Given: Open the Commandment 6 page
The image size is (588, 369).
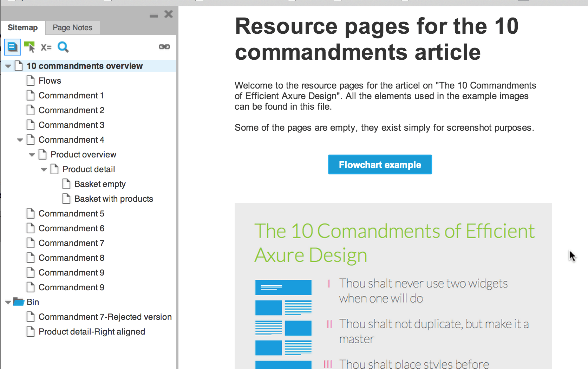Looking at the screenshot, I should coord(71,228).
